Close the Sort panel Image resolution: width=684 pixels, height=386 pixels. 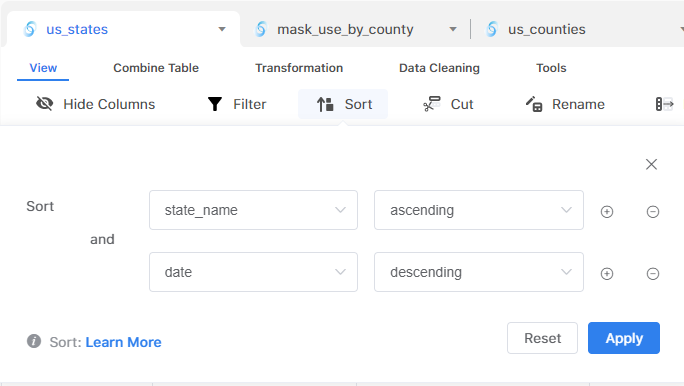651,164
